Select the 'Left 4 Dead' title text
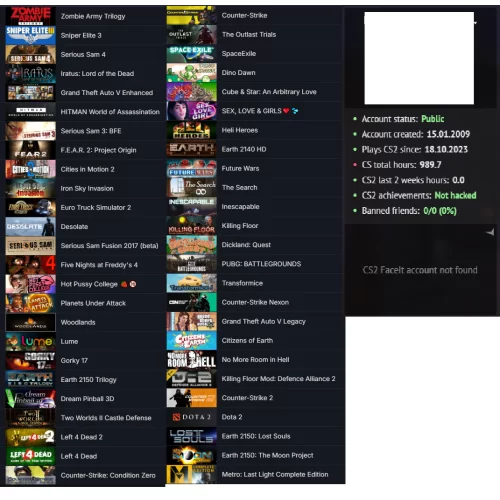This screenshot has height=500, width=500. click(x=79, y=456)
